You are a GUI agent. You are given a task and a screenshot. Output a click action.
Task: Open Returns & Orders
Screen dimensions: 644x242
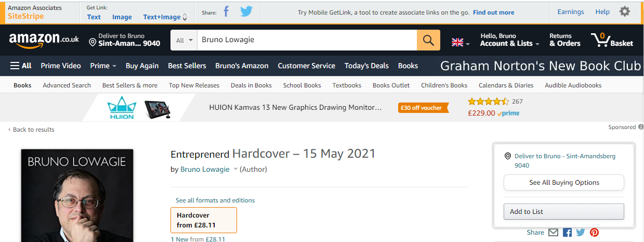point(564,40)
